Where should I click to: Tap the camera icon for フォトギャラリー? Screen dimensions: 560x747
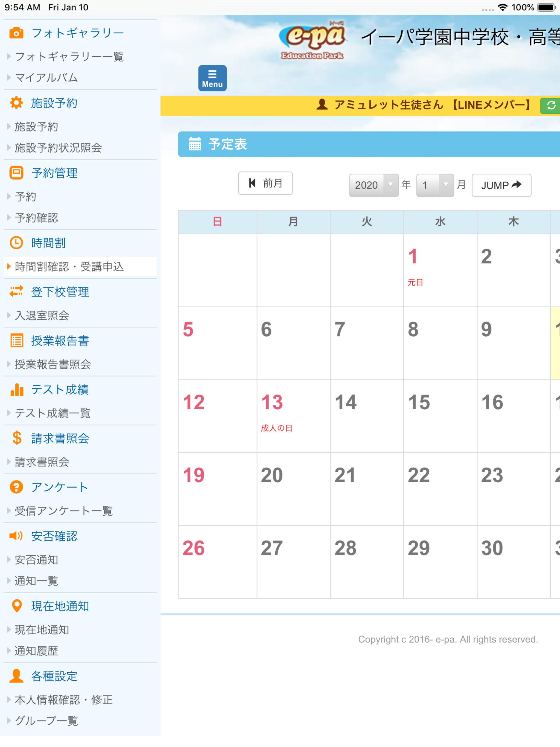[16, 33]
